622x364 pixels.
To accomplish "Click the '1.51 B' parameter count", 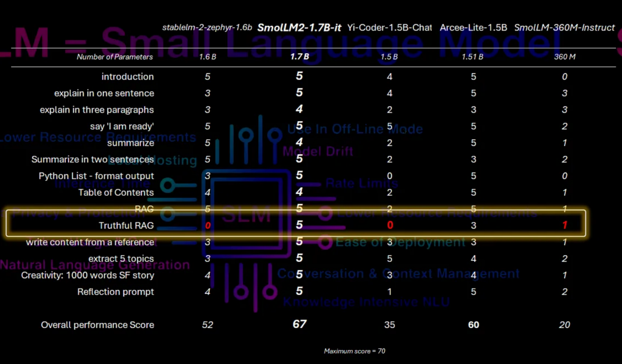I will tap(473, 57).
